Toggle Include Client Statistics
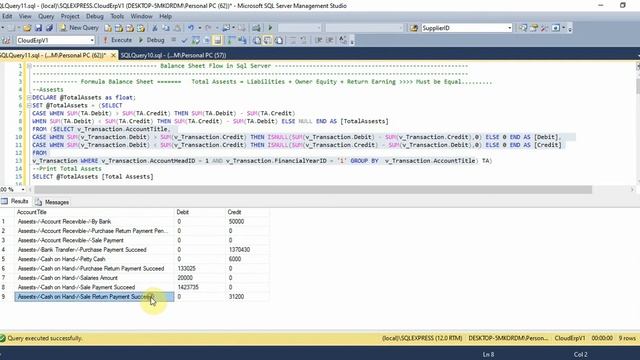This screenshot has height=360, width=640. [242, 40]
